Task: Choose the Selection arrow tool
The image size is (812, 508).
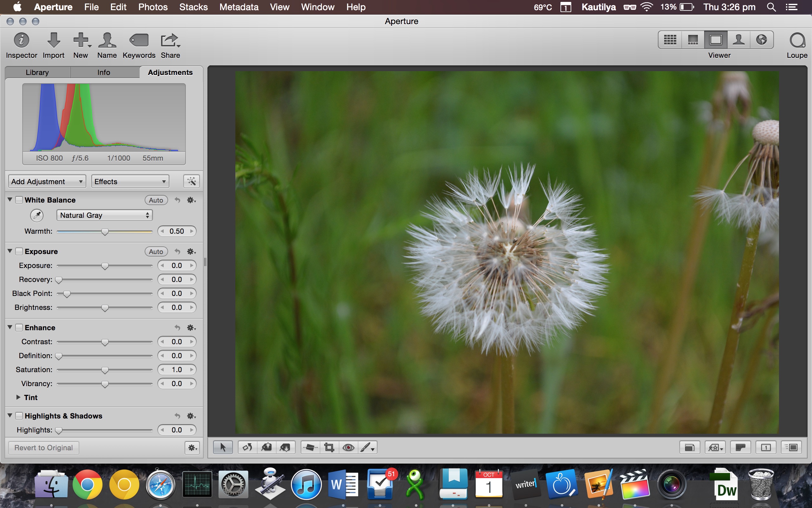Action: 223,448
